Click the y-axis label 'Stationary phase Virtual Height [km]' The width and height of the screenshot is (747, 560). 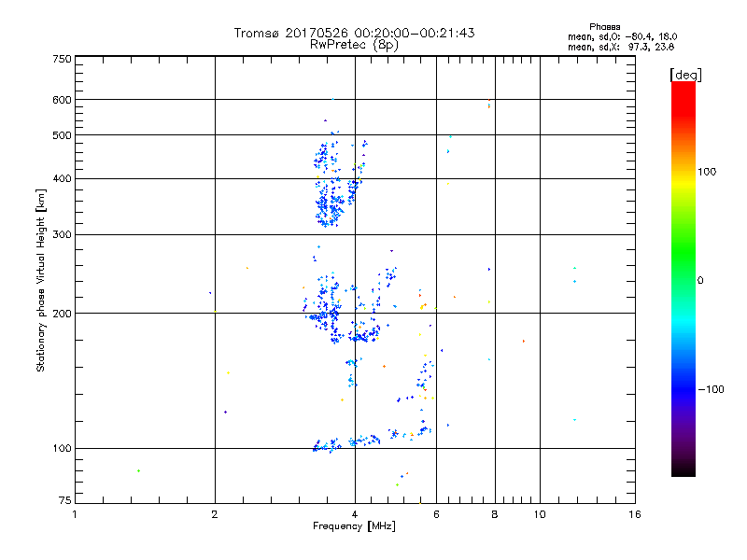(x=41, y=281)
